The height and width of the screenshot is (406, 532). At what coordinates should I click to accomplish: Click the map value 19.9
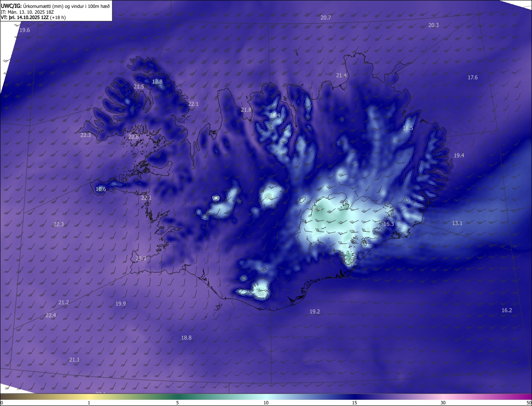tap(121, 304)
